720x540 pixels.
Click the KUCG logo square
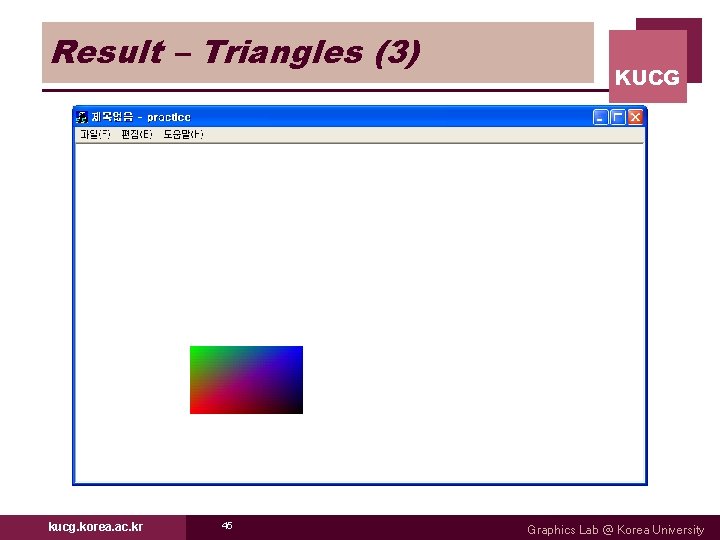(x=647, y=66)
